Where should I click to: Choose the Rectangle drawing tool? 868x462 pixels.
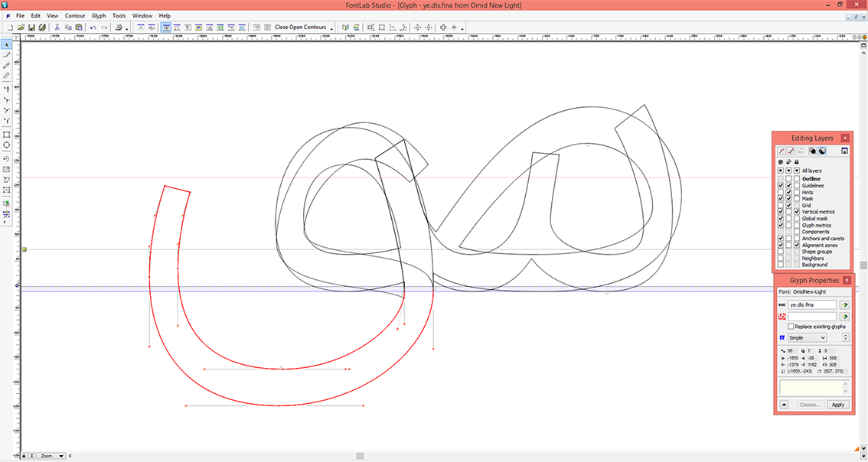pos(7,135)
